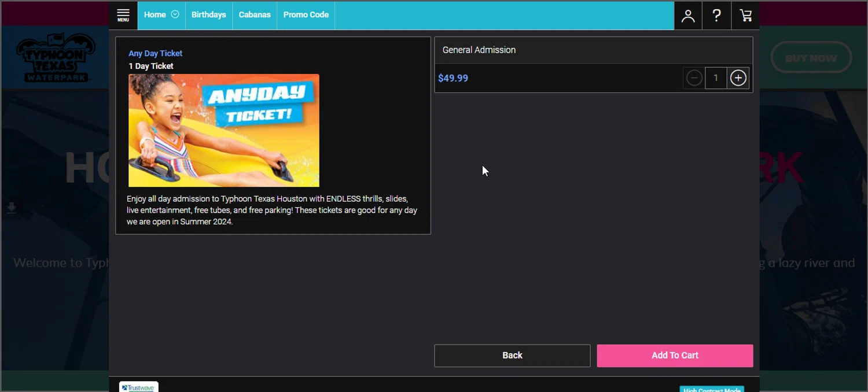The image size is (868, 392).
Task: Click the $49.99 price text
Action: click(x=453, y=78)
